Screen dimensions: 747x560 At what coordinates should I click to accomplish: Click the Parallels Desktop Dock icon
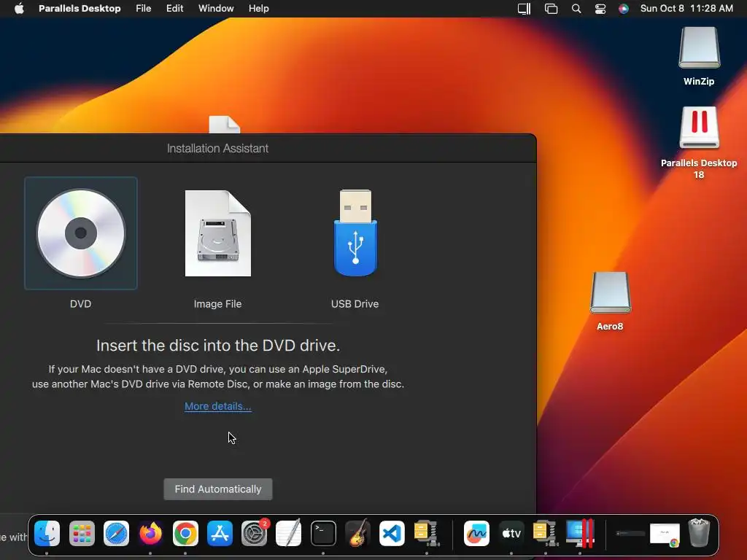580,533
